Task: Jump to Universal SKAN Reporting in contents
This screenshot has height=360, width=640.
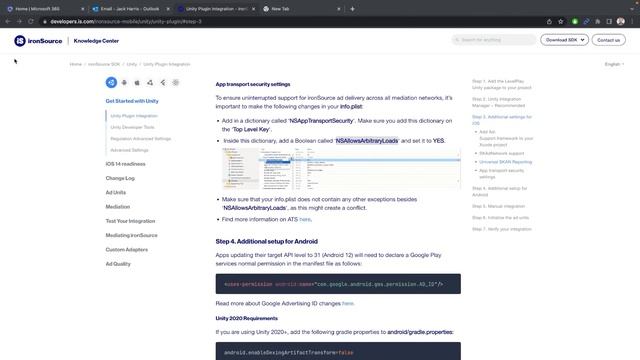Action: [x=505, y=162]
